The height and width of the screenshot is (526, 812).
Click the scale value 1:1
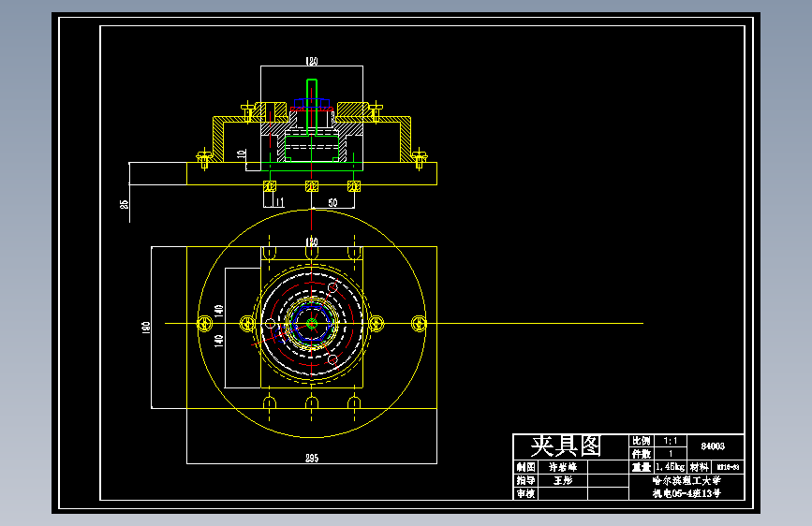[671, 441]
